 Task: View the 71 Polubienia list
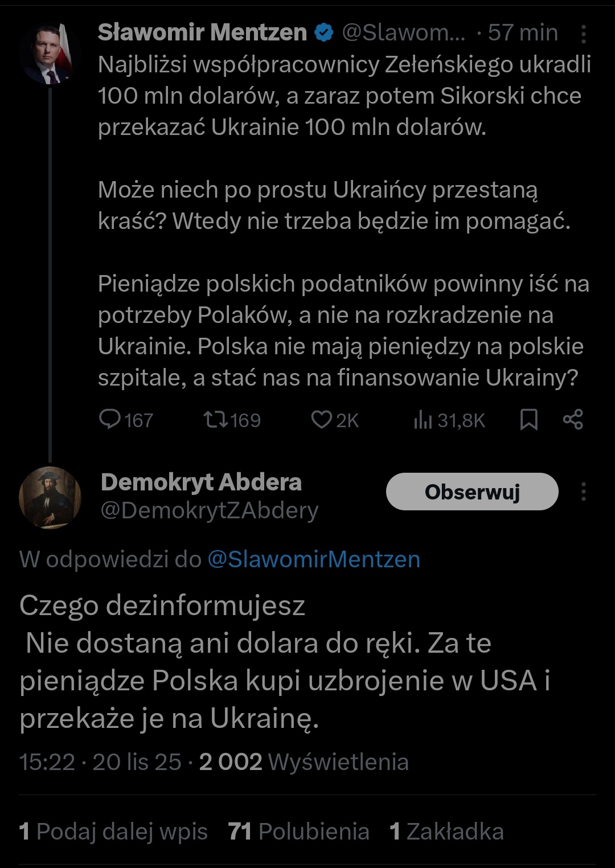click(x=299, y=832)
